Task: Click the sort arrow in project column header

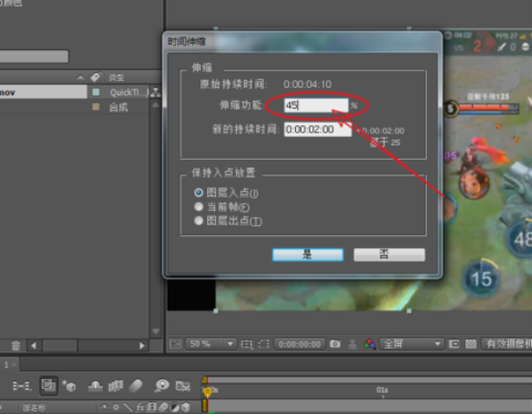Action: (x=80, y=77)
